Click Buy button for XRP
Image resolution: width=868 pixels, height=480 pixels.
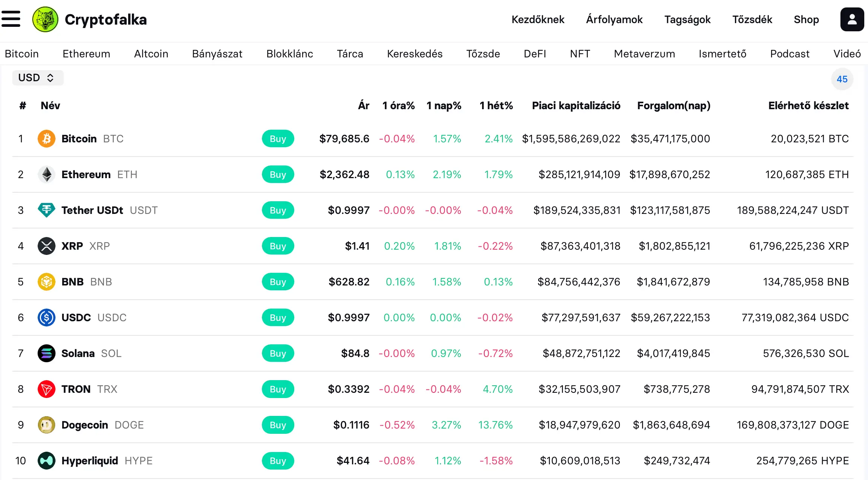(278, 246)
